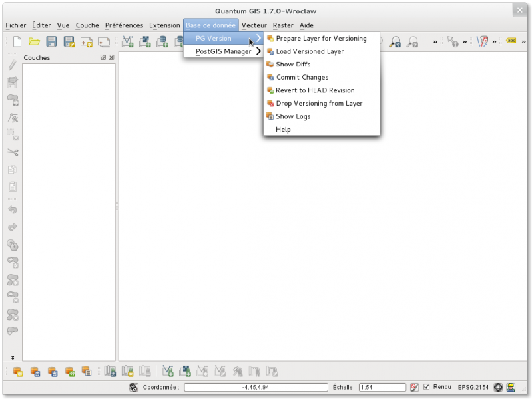Expand the PostGIS Manager submenu
The width and height of the screenshot is (532, 399).
(224, 51)
